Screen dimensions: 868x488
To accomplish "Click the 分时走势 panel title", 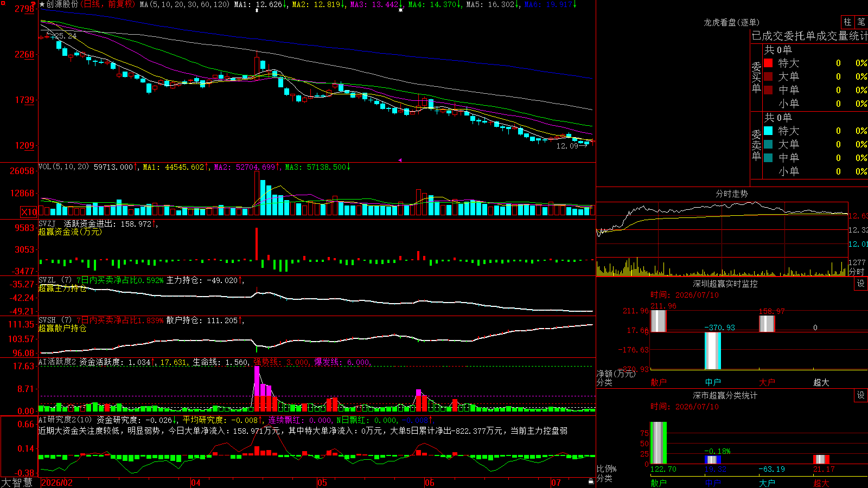I will tap(732, 194).
